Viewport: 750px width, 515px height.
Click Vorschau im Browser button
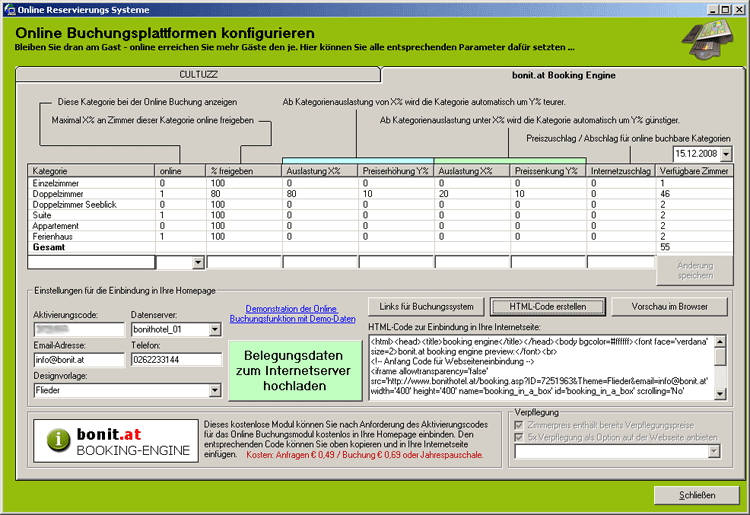pyautogui.click(x=669, y=307)
